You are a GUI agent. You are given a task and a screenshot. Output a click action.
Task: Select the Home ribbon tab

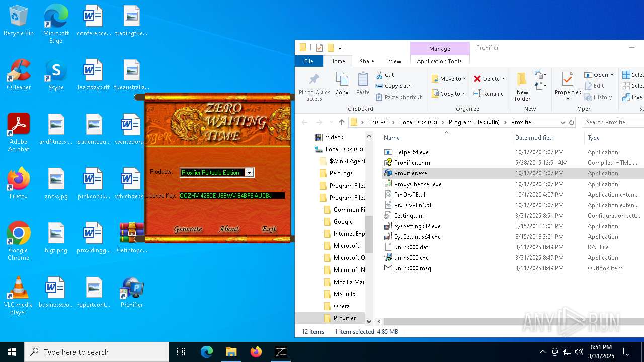[x=337, y=61]
